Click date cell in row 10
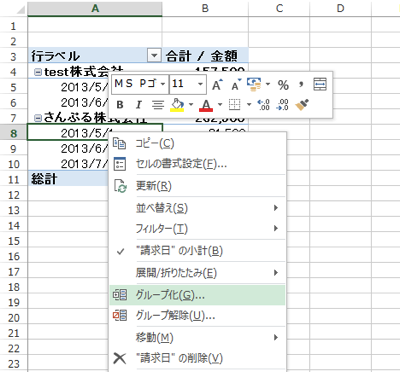The width and height of the screenshot is (400, 372). click(69, 164)
